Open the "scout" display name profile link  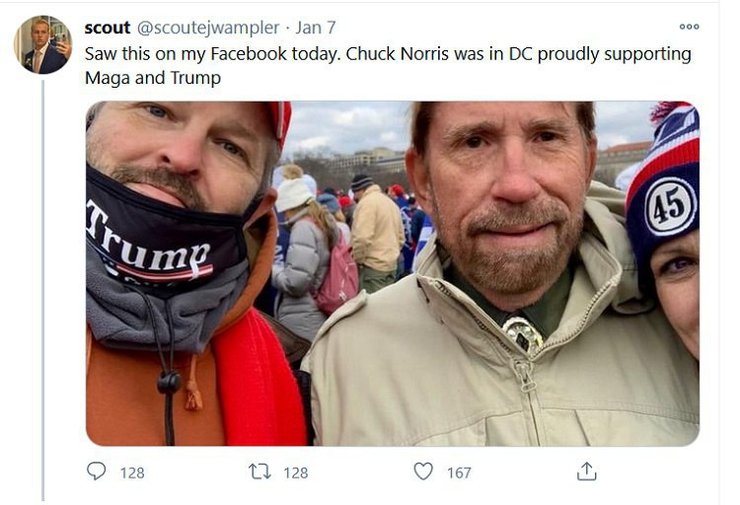[x=107, y=28]
